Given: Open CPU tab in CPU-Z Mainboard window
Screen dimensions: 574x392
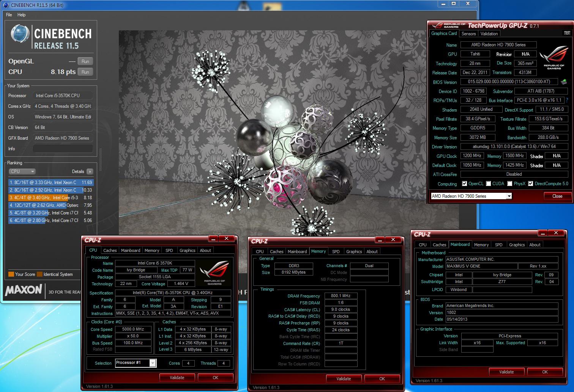Looking at the screenshot, I should click(423, 245).
